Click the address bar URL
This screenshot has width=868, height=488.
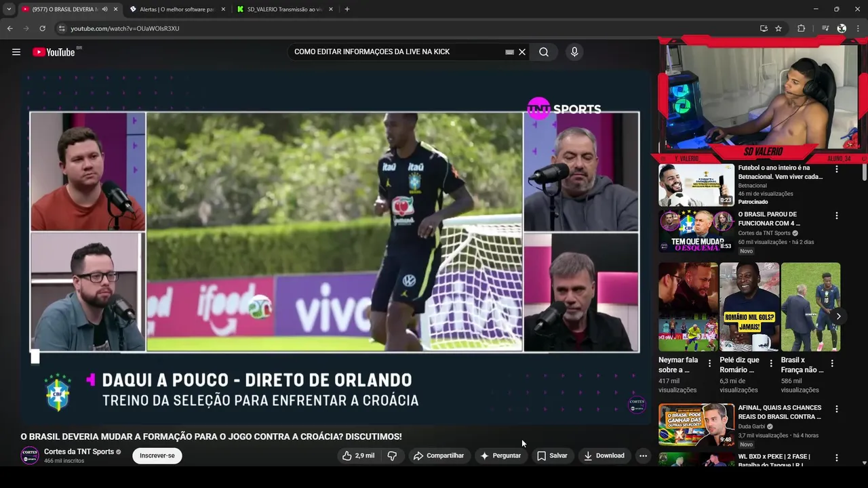pos(125,28)
